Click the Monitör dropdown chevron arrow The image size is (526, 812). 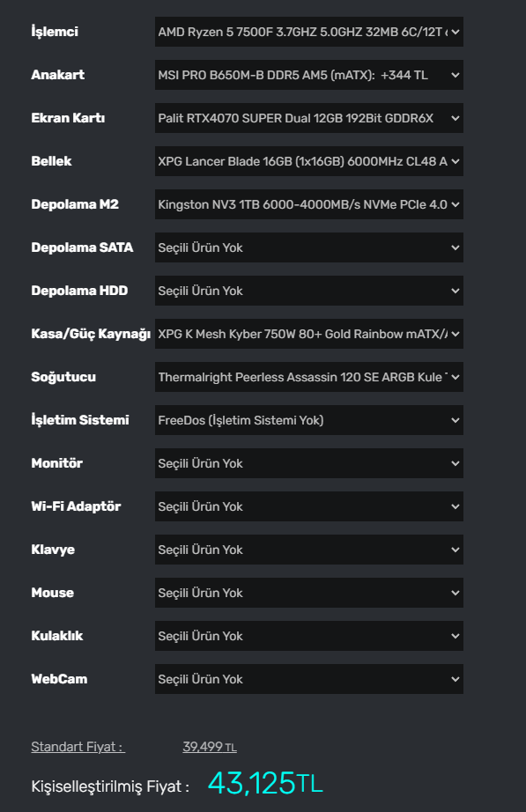[455, 463]
